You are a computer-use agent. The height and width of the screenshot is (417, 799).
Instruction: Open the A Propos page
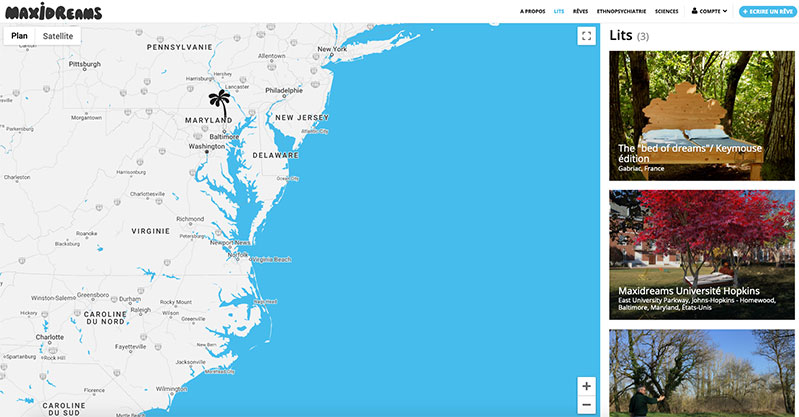pos(532,11)
